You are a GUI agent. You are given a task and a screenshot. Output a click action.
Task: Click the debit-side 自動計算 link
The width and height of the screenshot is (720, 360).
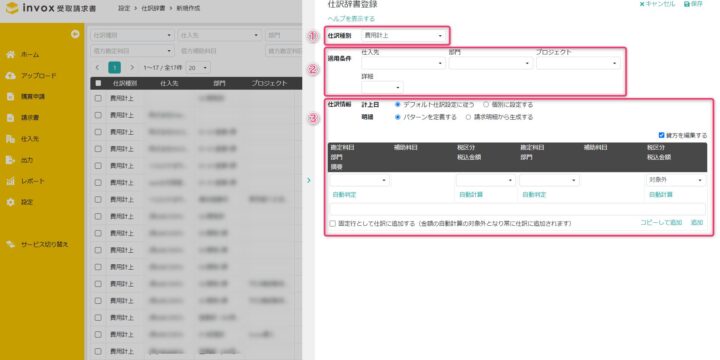pyautogui.click(x=471, y=195)
